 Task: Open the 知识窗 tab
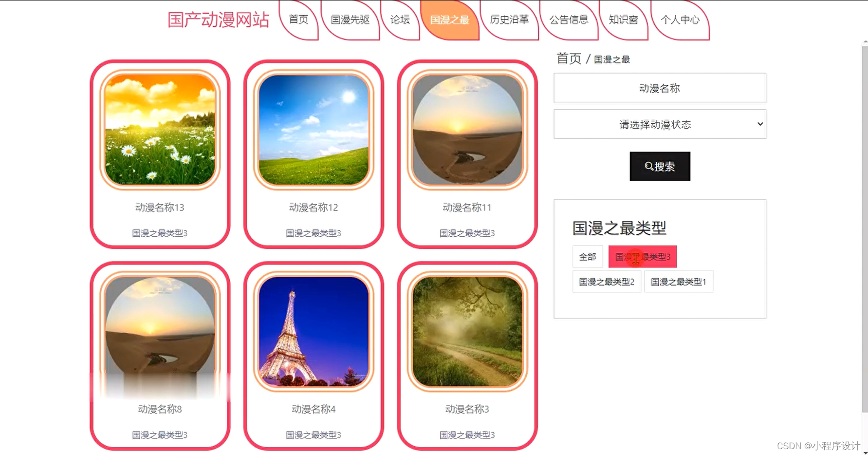pyautogui.click(x=624, y=20)
